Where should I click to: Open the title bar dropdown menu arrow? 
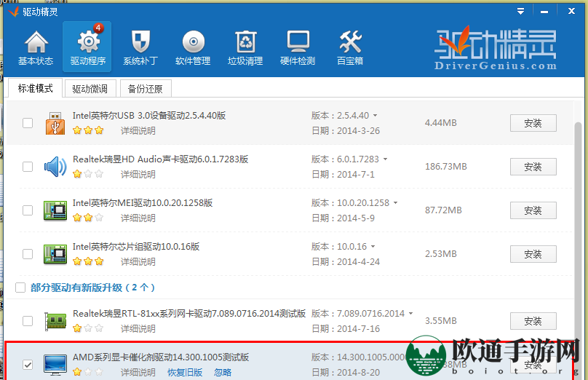pyautogui.click(x=520, y=11)
